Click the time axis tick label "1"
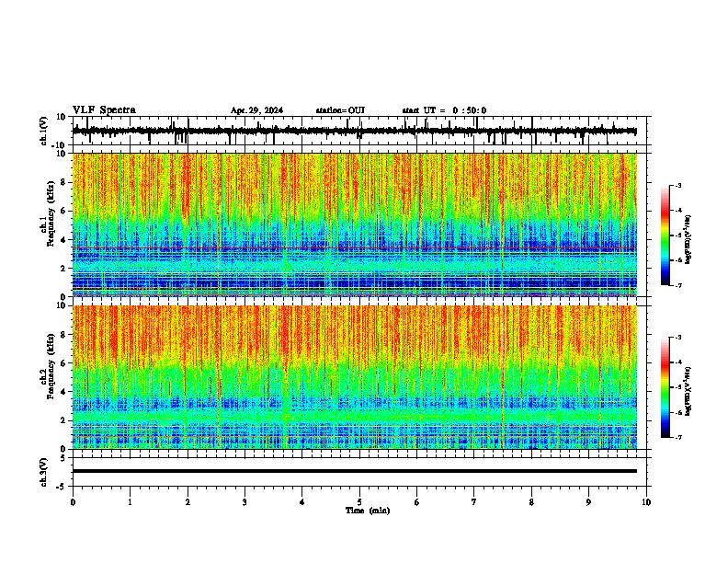This screenshot has width=728, height=563. 130,502
